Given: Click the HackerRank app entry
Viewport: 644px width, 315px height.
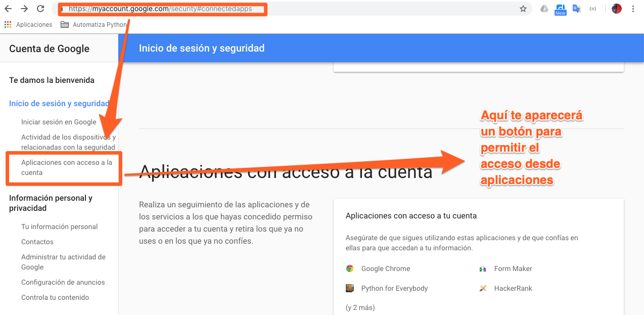Looking at the screenshot, I should click(x=513, y=288).
